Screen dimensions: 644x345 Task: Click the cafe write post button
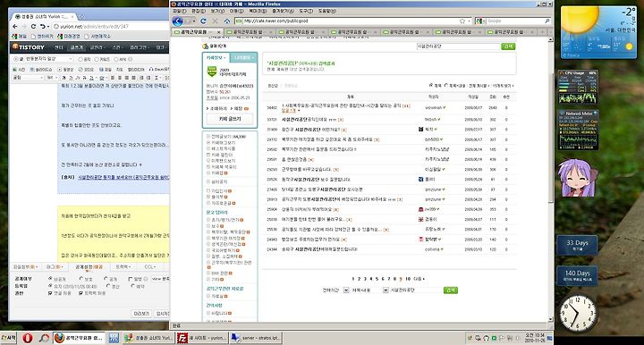pos(230,119)
